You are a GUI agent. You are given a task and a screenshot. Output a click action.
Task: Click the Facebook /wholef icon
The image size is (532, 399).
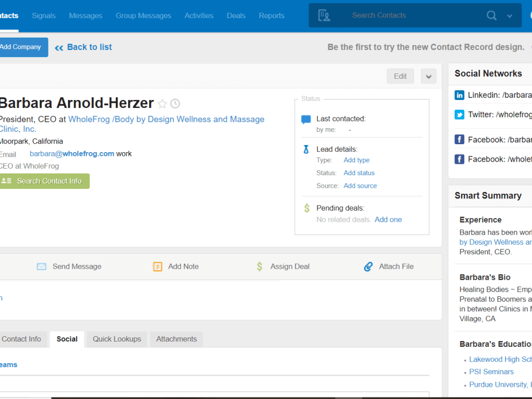[460, 160]
